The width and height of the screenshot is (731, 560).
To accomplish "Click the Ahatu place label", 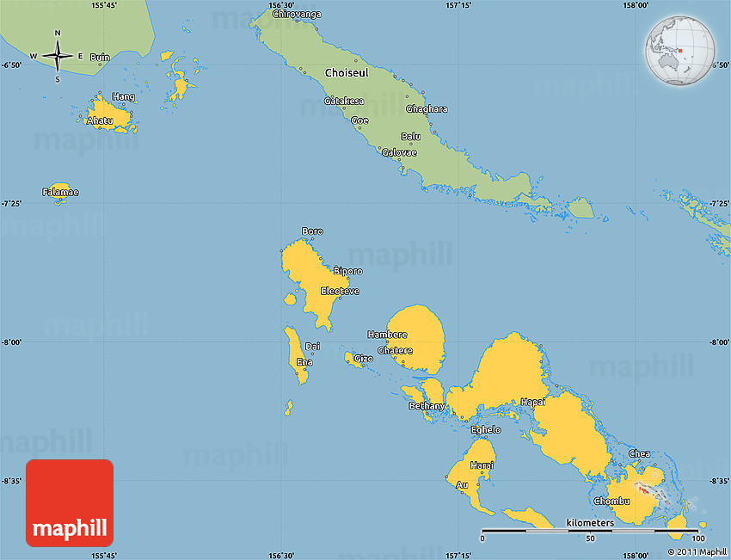I will pos(100,121).
